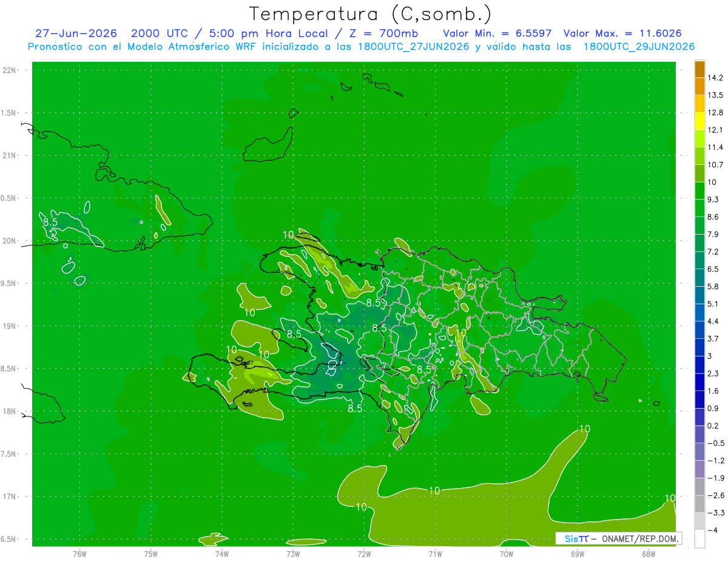
Task: Click the colorbar value 5.1
Action: pos(713,304)
